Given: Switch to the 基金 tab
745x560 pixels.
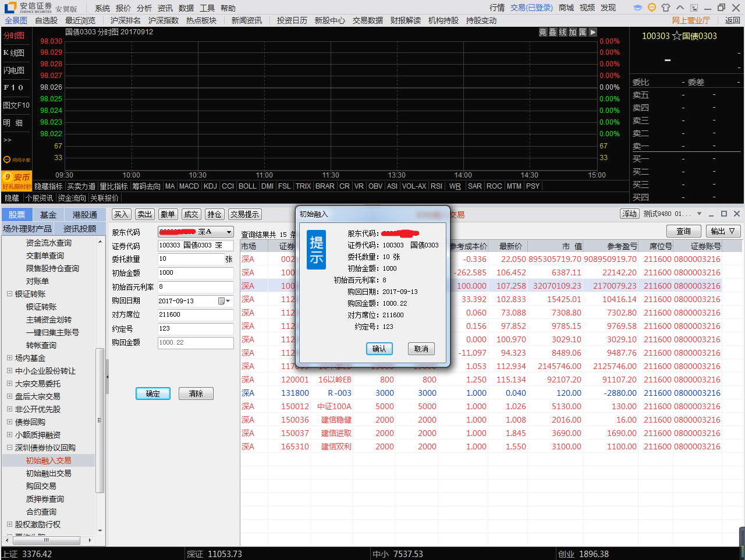Looking at the screenshot, I should tap(48, 214).
